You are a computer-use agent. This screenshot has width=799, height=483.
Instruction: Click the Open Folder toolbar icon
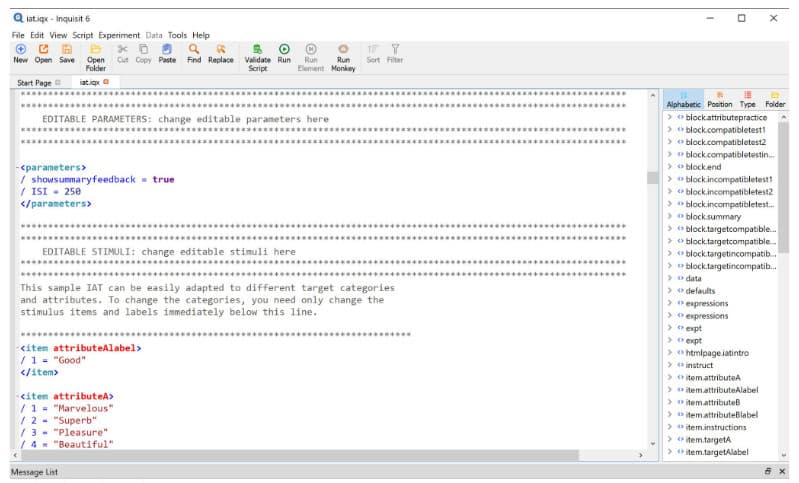[95, 49]
